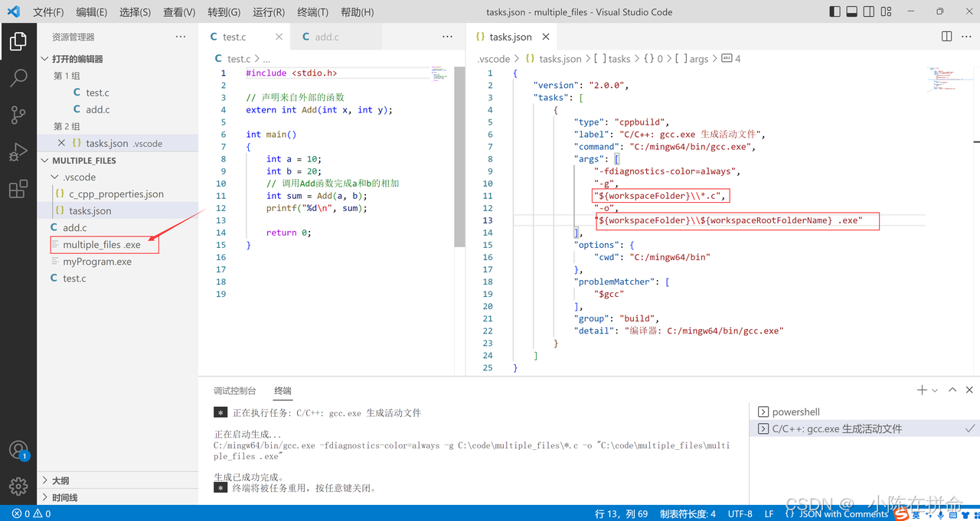The height and width of the screenshot is (521, 980).
Task: Open the Extensions view
Action: (x=18, y=189)
